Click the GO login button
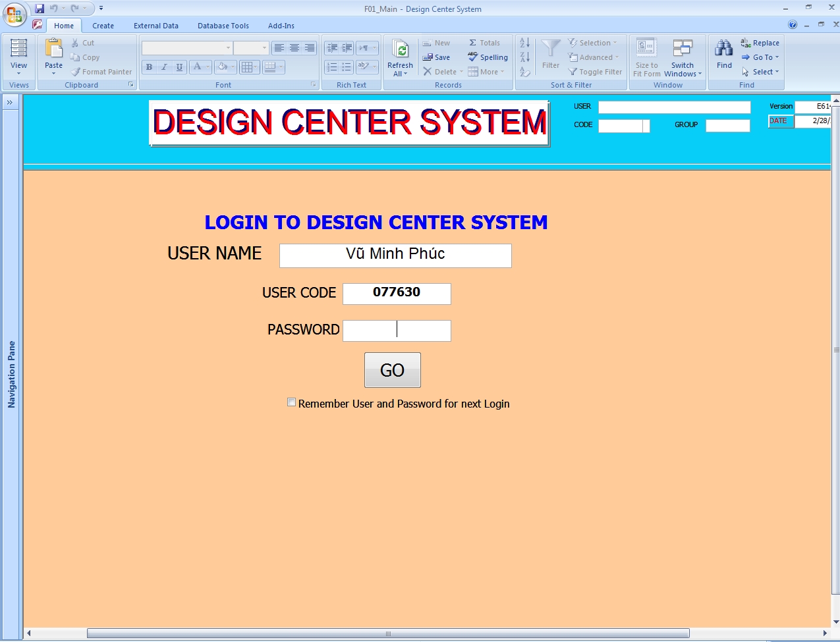 [393, 370]
